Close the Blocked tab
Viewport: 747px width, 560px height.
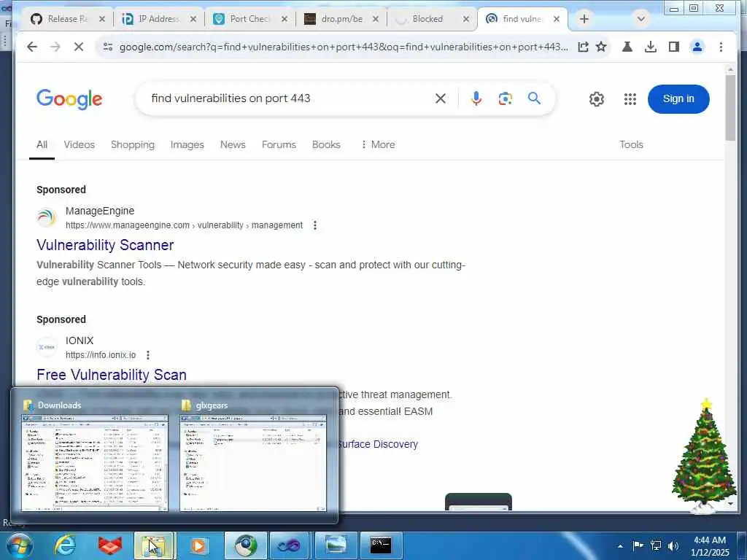coord(466,19)
